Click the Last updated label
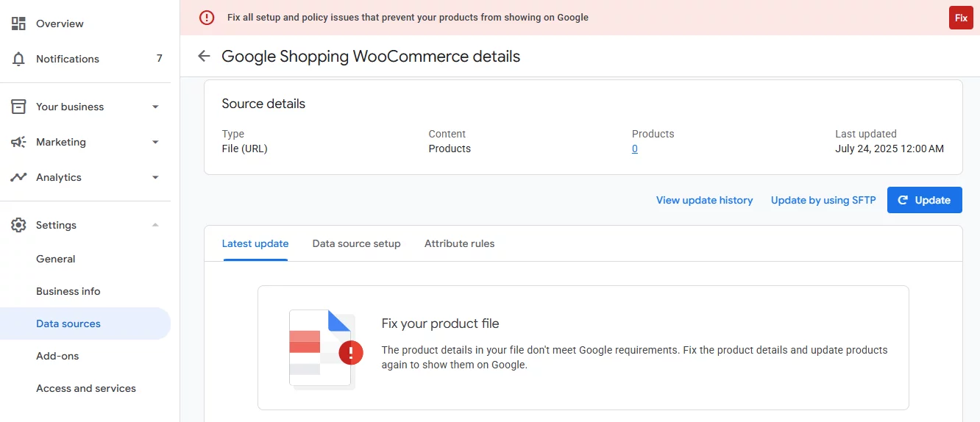 [x=866, y=134]
